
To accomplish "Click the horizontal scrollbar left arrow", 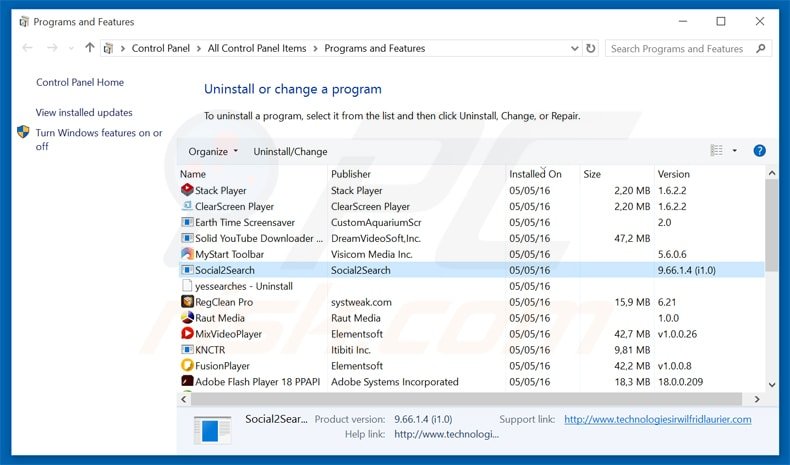I will coord(184,399).
